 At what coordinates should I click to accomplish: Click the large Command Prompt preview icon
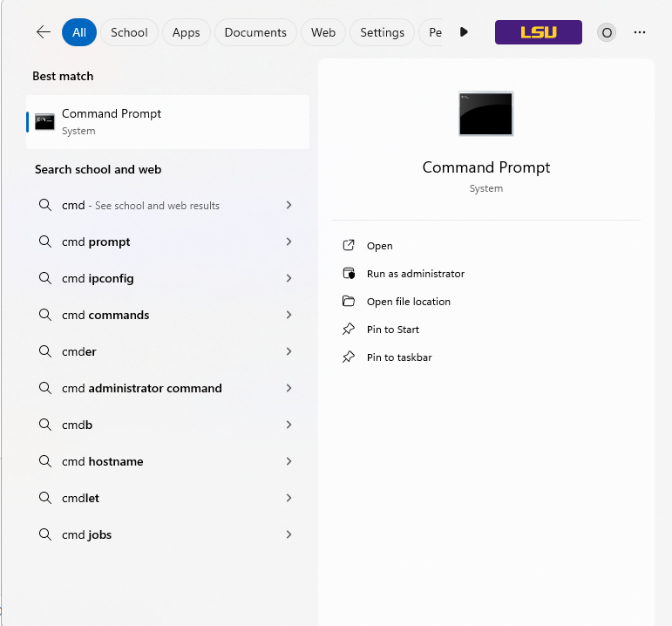[x=485, y=113]
